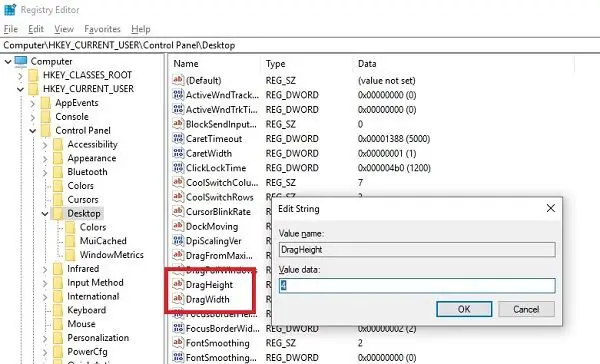Click the AppEvents folder icon

(x=46, y=103)
